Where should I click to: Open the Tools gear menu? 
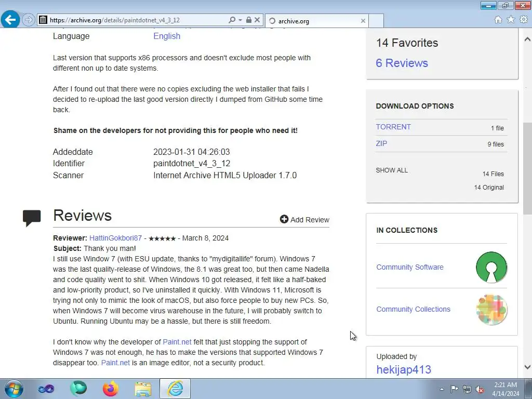(x=524, y=20)
